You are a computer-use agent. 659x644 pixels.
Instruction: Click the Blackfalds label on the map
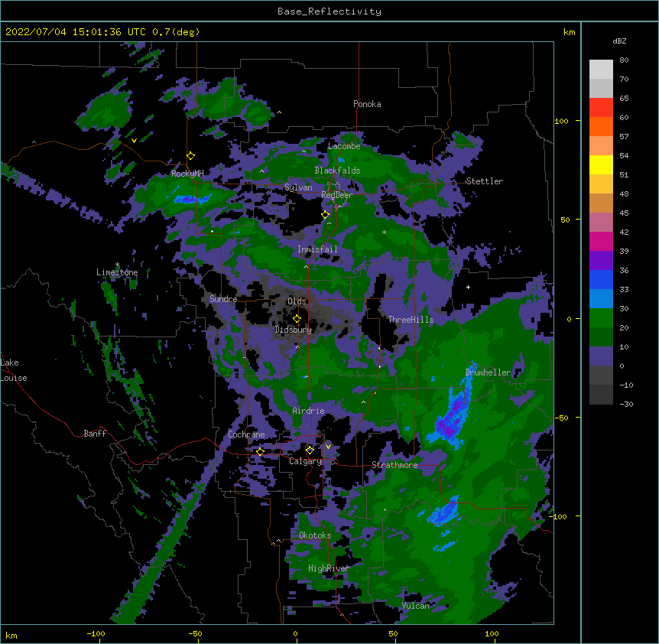click(337, 171)
